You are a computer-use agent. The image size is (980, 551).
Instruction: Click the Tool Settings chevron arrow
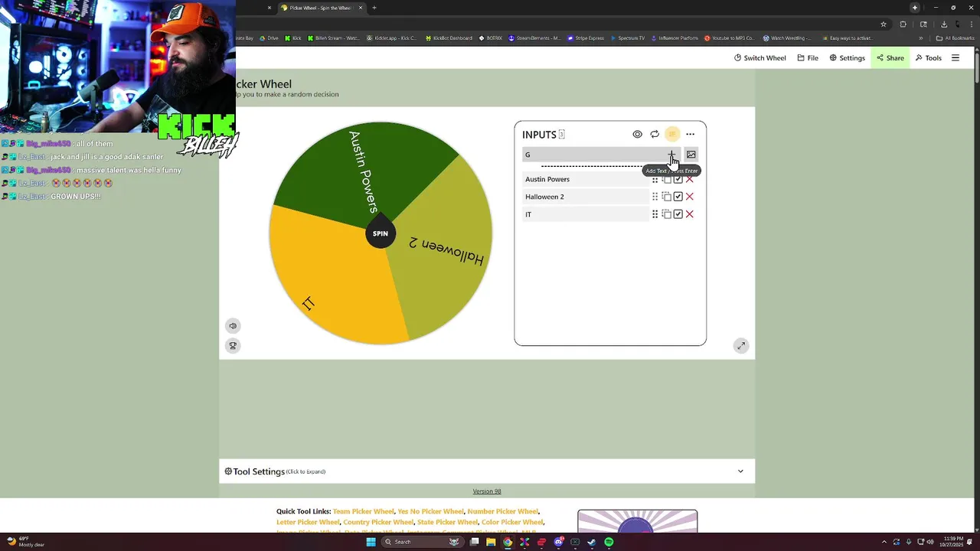(740, 471)
